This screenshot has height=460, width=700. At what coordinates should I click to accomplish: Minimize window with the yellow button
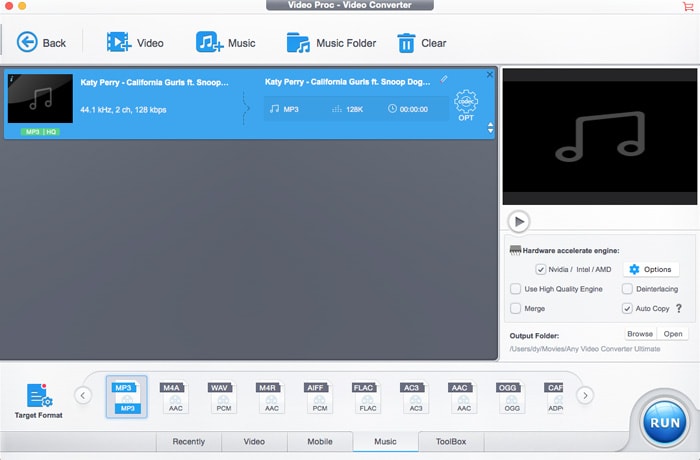[22, 6]
